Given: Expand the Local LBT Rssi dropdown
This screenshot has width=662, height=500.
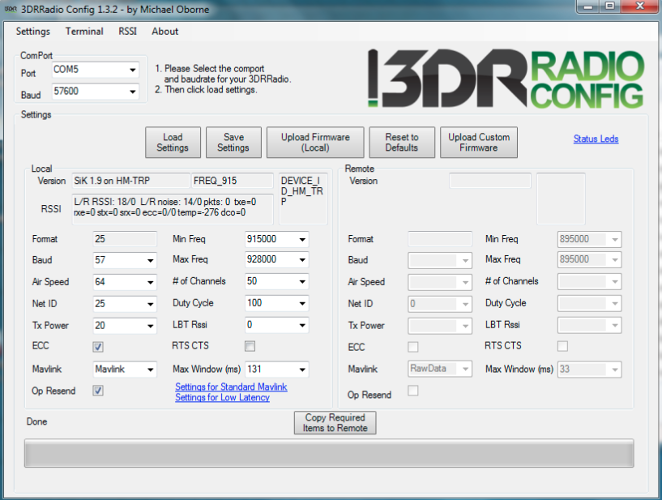Looking at the screenshot, I should pyautogui.click(x=302, y=325).
